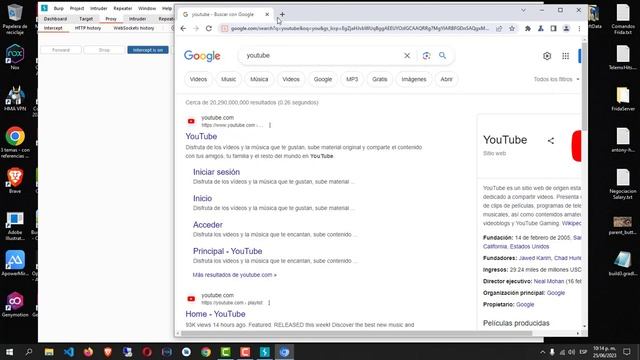
Task: Select the 'Music' filter chip
Action: tap(229, 79)
